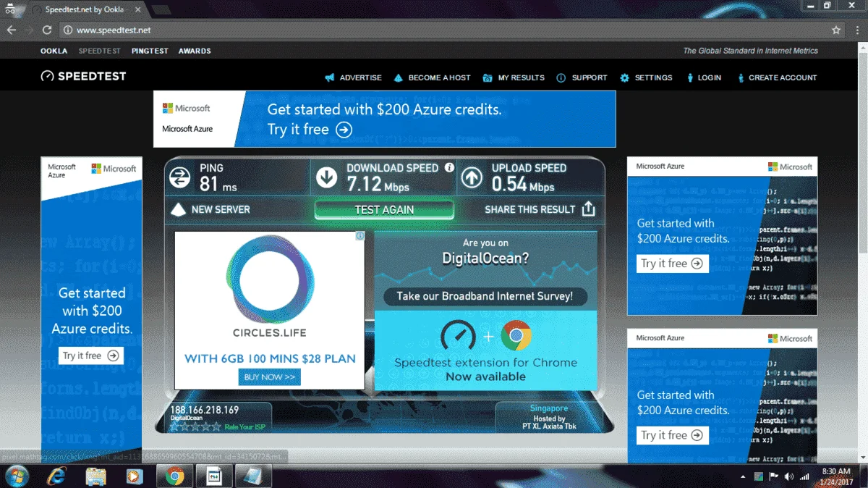
Task: Click the results icon beside My Results
Action: [x=488, y=77]
